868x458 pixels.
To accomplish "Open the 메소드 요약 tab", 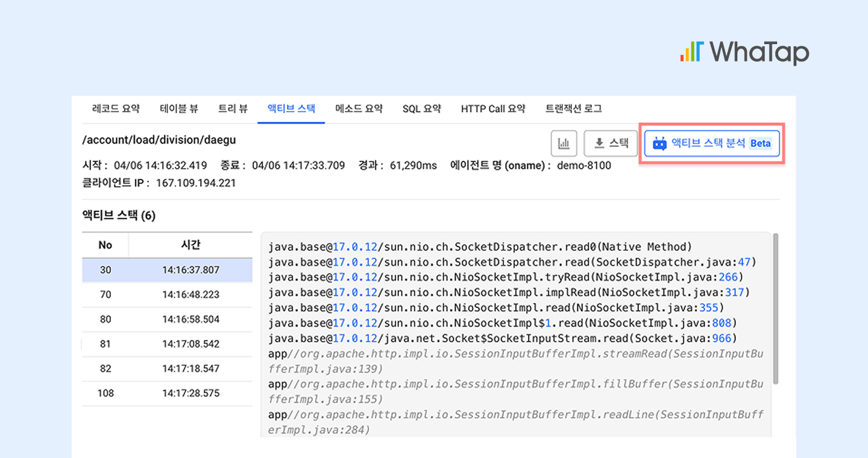I will (x=359, y=108).
